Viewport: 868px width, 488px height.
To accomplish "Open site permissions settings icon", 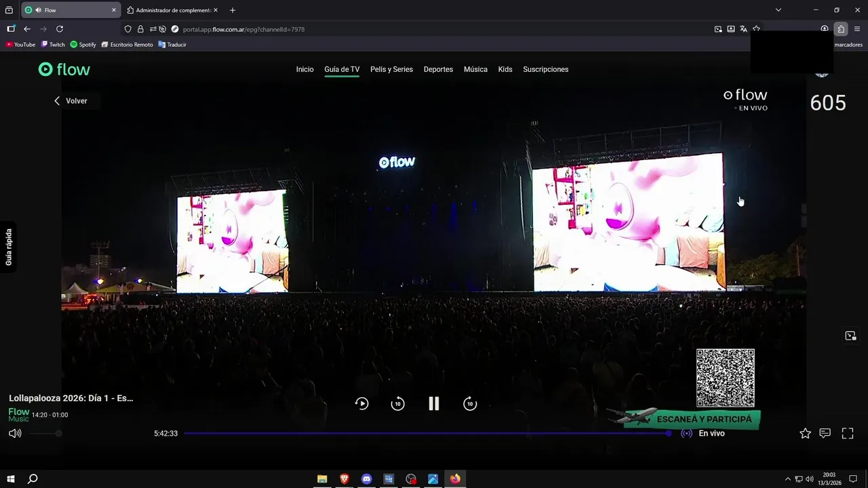I will point(153,29).
